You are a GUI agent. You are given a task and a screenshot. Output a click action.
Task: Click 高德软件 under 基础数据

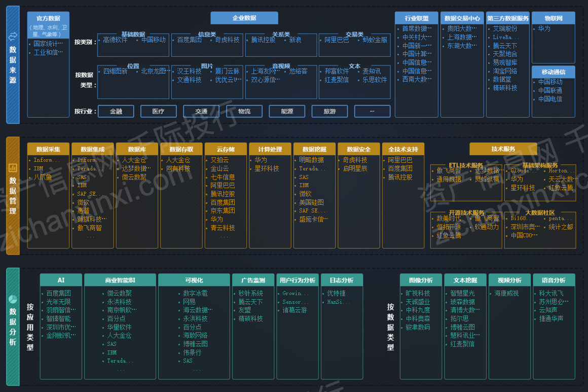point(115,40)
